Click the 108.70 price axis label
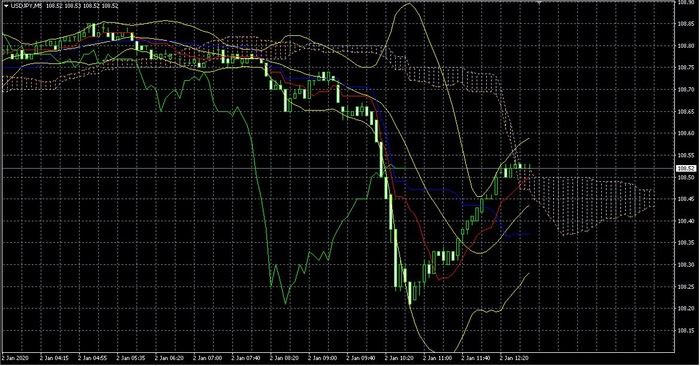 pyautogui.click(x=686, y=89)
